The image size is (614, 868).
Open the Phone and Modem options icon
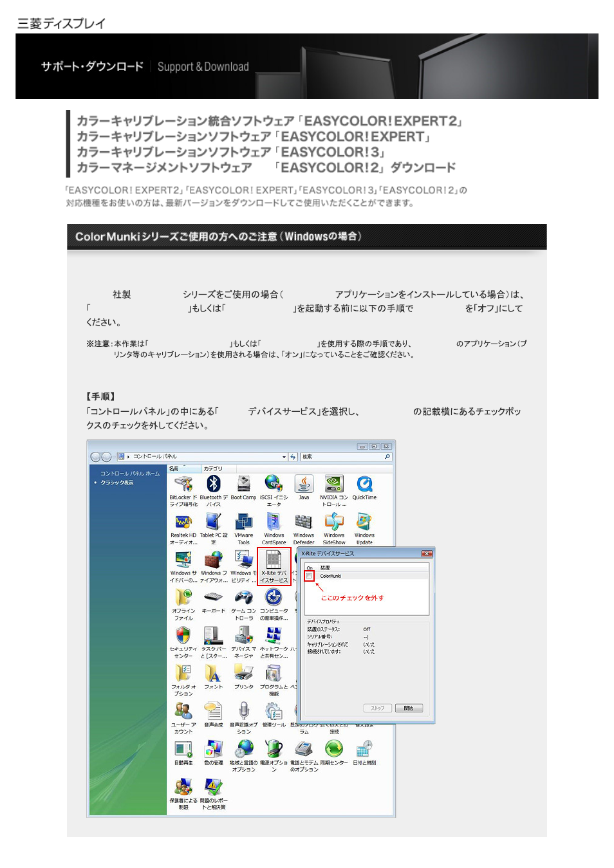pyautogui.click(x=304, y=756)
